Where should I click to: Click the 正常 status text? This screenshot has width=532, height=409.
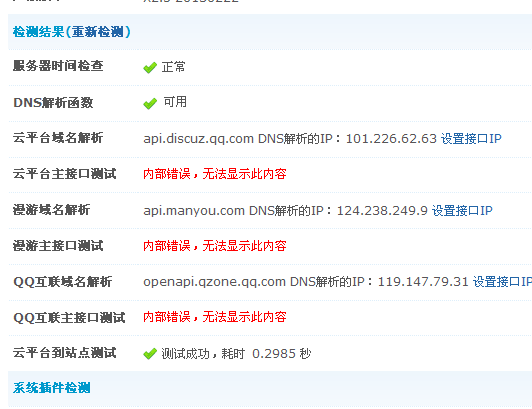coord(173,67)
